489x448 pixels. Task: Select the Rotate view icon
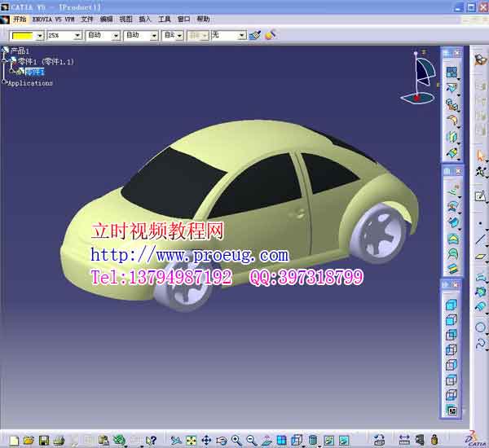222,440
